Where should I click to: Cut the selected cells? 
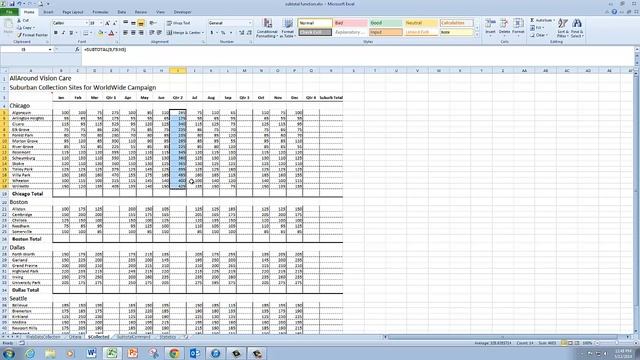tap(23, 20)
